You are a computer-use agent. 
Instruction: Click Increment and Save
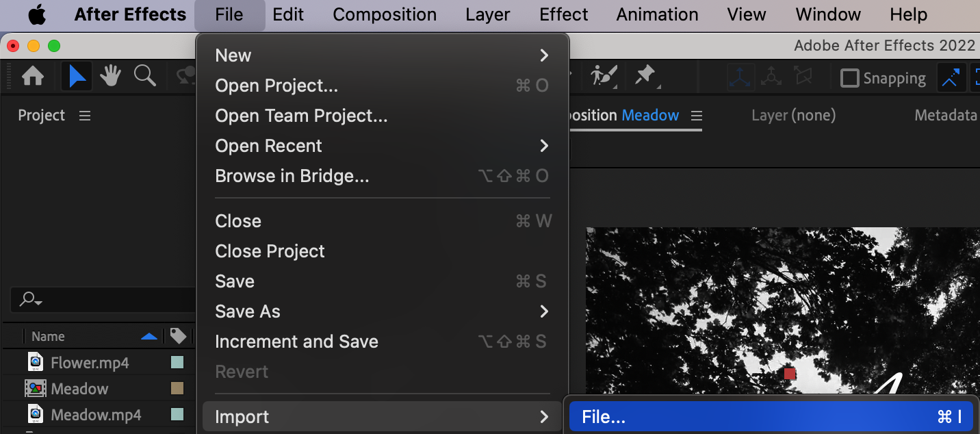click(x=296, y=342)
